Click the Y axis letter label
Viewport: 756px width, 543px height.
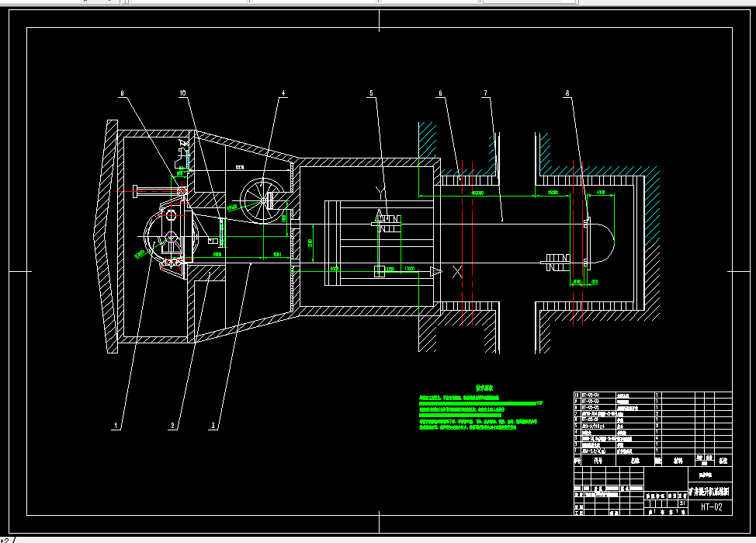[381, 193]
